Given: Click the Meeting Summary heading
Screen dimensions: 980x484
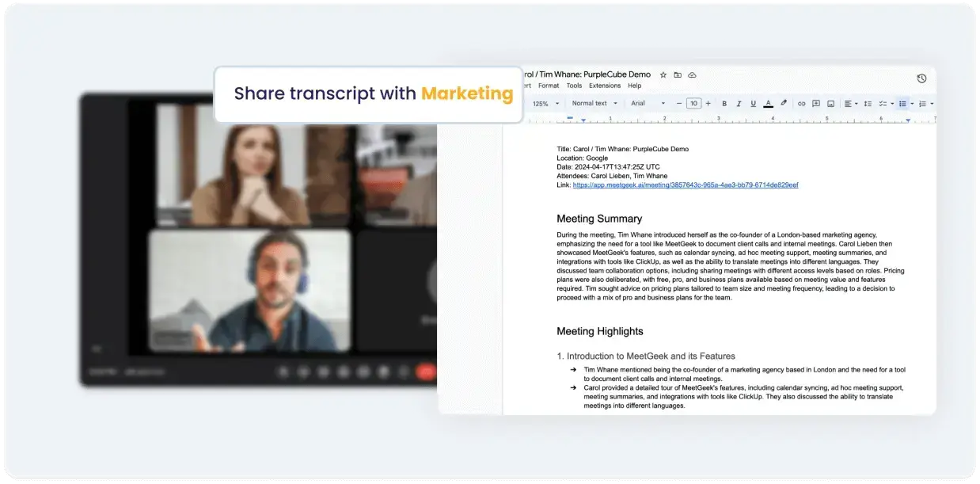Looking at the screenshot, I should pyautogui.click(x=599, y=219).
